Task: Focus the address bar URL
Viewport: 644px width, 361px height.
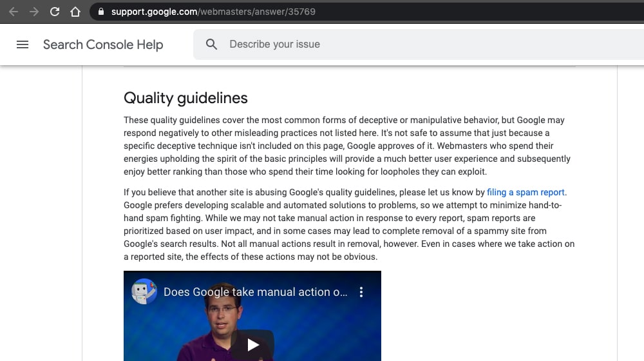Action: coord(213,12)
